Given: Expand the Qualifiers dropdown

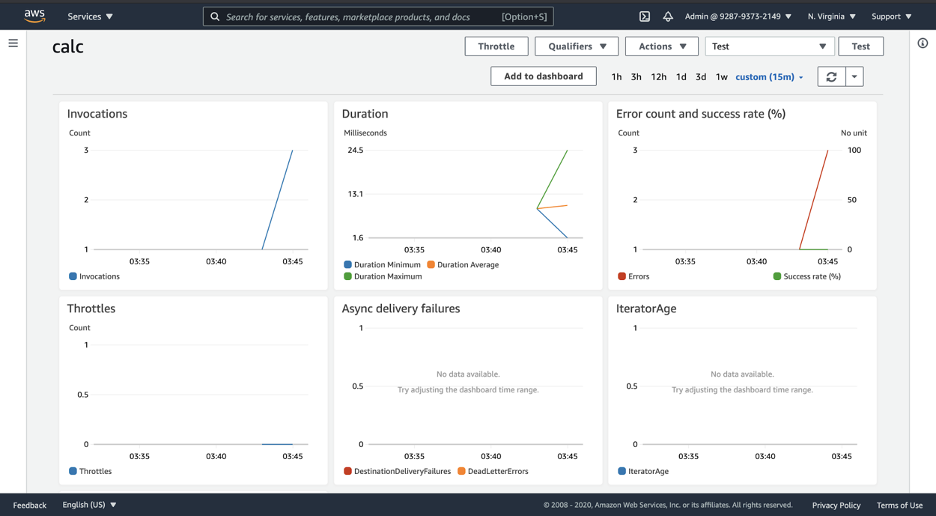Looking at the screenshot, I should pos(577,46).
